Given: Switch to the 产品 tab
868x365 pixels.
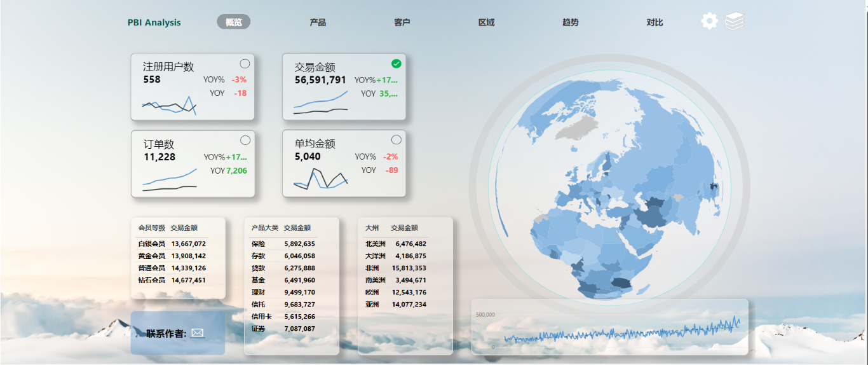Looking at the screenshot, I should click(x=318, y=22).
